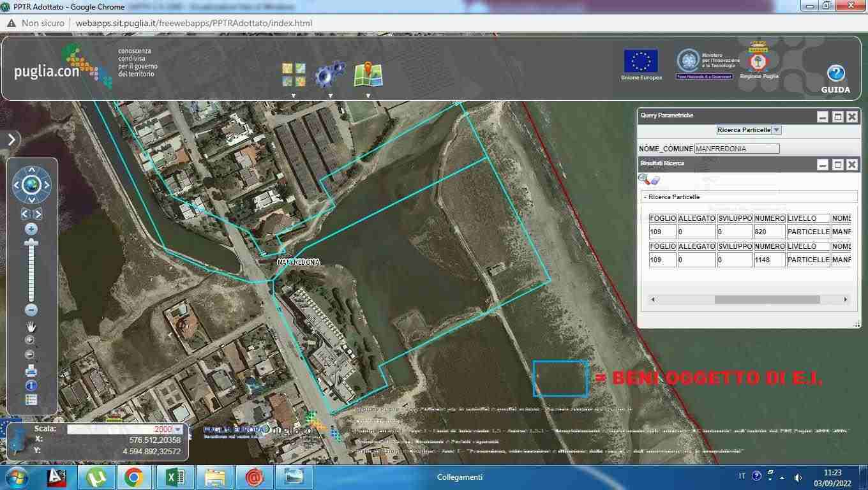Click the map marker icon in header
The width and height of the screenshot is (868, 490).
[368, 75]
